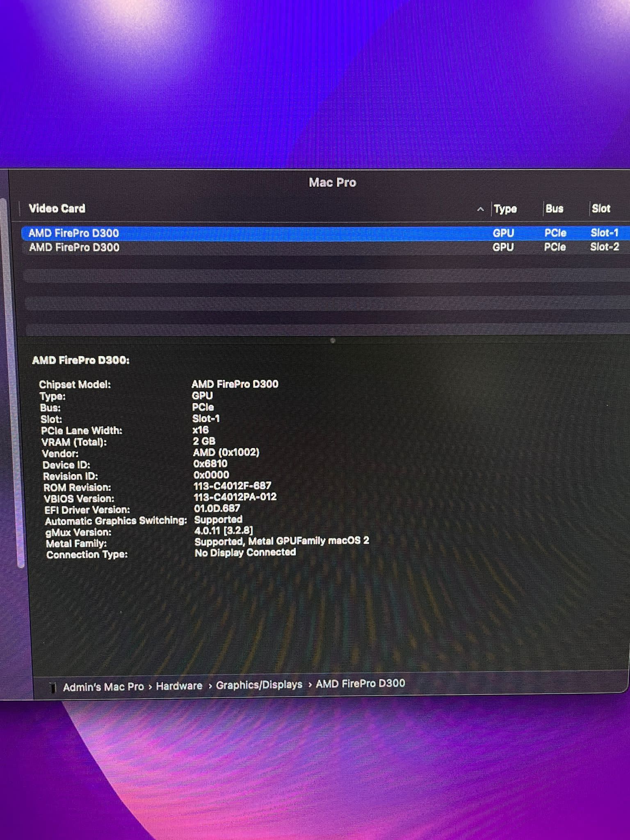
Task: Click the Type column header
Action: pyautogui.click(x=505, y=209)
